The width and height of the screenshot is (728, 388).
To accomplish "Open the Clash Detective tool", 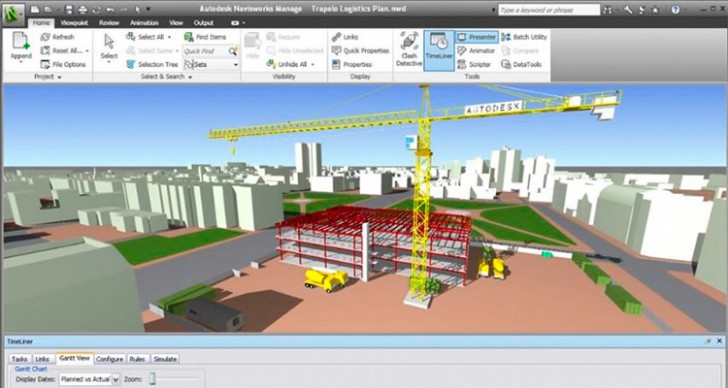I will (409, 50).
